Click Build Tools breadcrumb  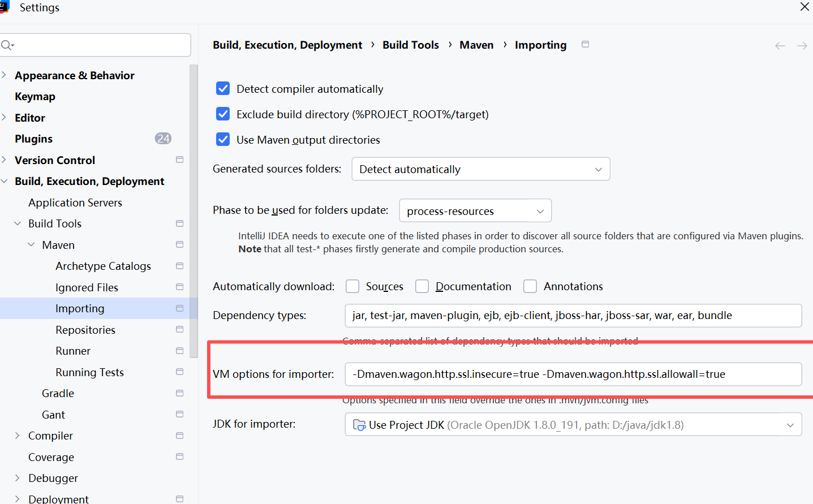click(411, 45)
